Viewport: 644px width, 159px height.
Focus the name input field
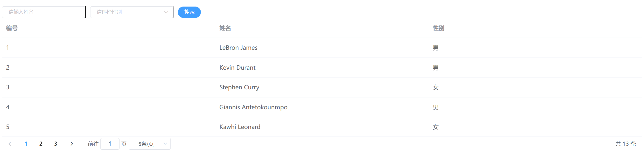[44, 12]
